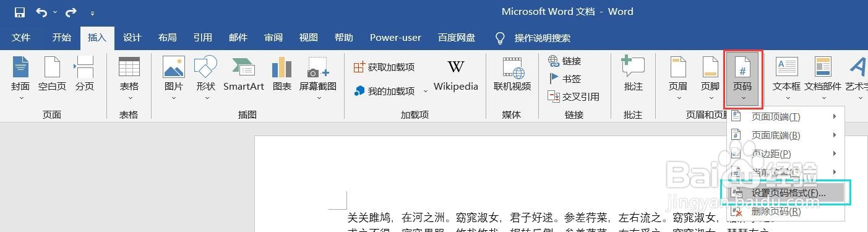The width and height of the screenshot is (868, 232).
Task: Switch to the 引用 ribbon tab
Action: (x=202, y=38)
